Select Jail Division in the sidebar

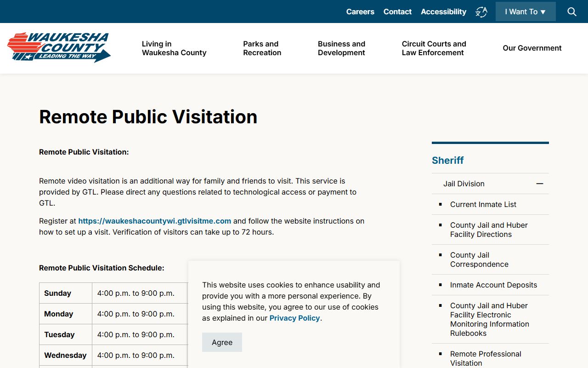click(x=464, y=184)
